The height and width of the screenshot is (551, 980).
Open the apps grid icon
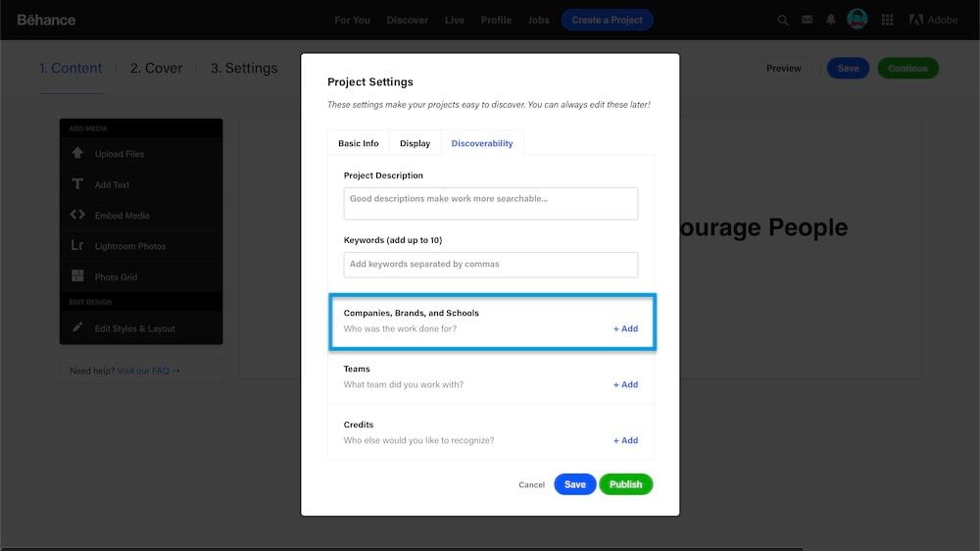pyautogui.click(x=888, y=20)
